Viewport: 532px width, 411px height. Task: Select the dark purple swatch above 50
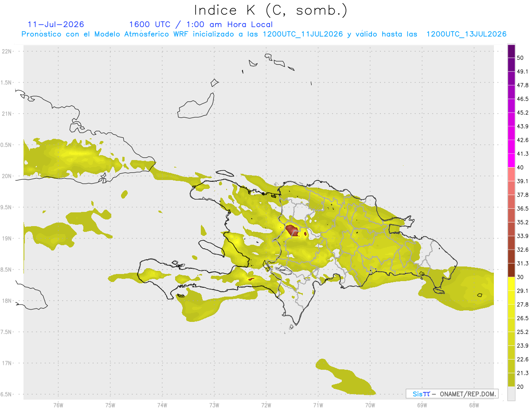tap(511, 51)
